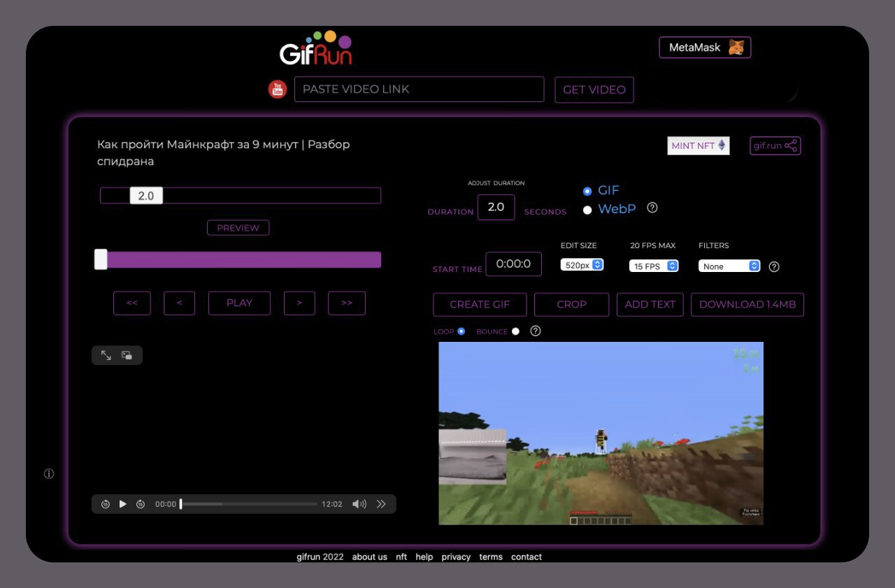Click the PLAY button under timeline

click(239, 303)
